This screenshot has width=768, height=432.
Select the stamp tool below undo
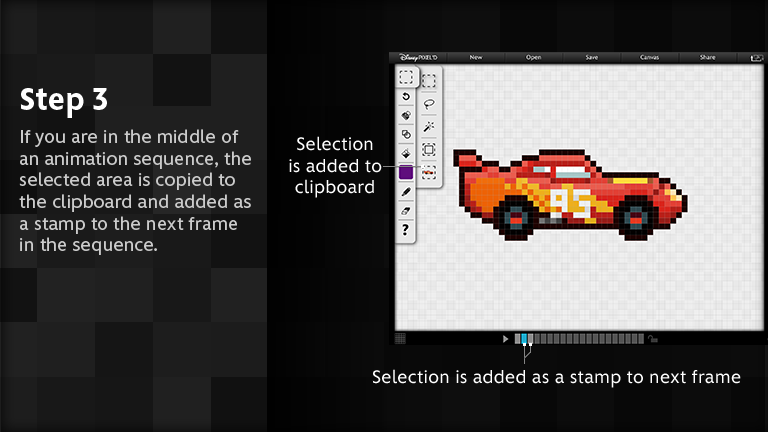(x=406, y=116)
